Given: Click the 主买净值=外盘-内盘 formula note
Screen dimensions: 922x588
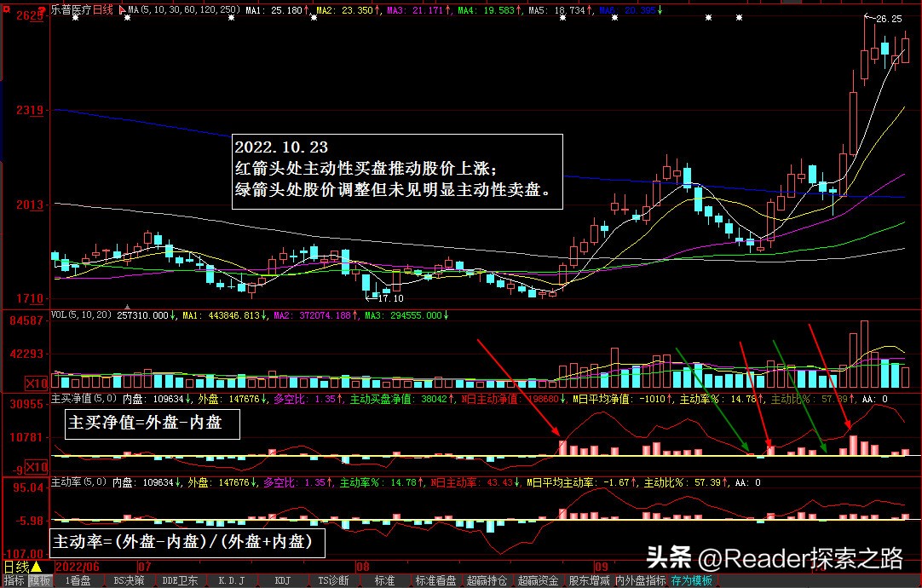Looking at the screenshot, I should coord(153,424).
